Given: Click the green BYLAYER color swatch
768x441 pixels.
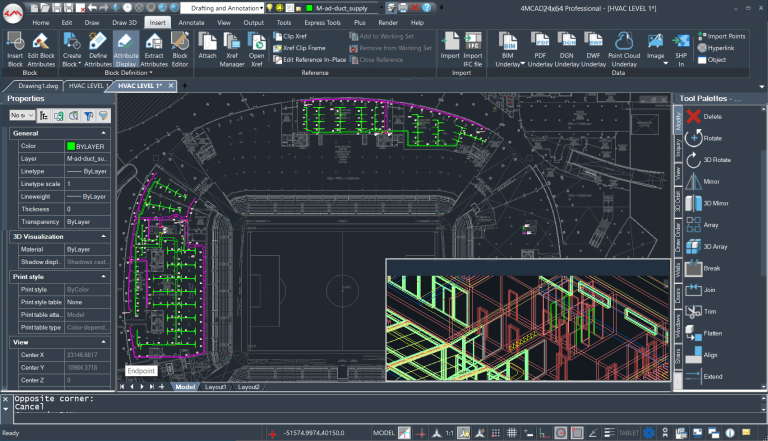Looking at the screenshot, I should click(71, 146).
